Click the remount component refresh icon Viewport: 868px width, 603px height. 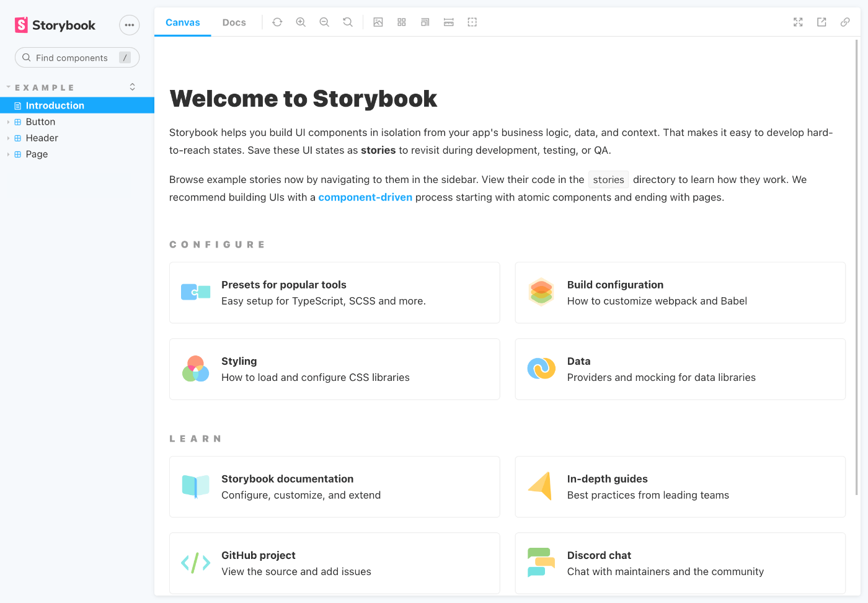[x=277, y=22]
